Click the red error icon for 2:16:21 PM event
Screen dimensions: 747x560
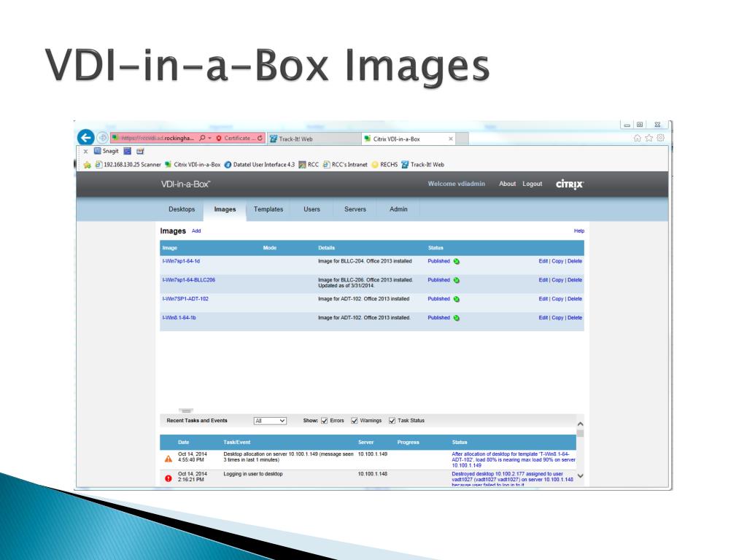point(169,478)
